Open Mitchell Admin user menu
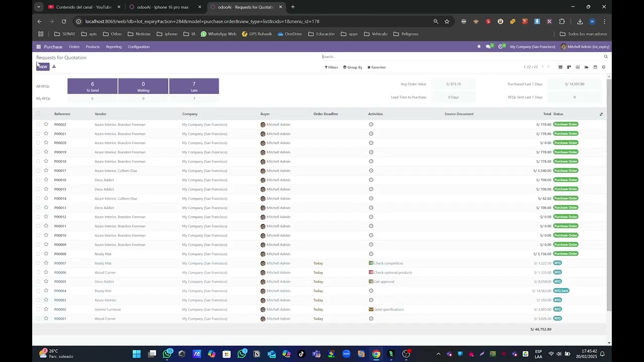 tap(585, 47)
